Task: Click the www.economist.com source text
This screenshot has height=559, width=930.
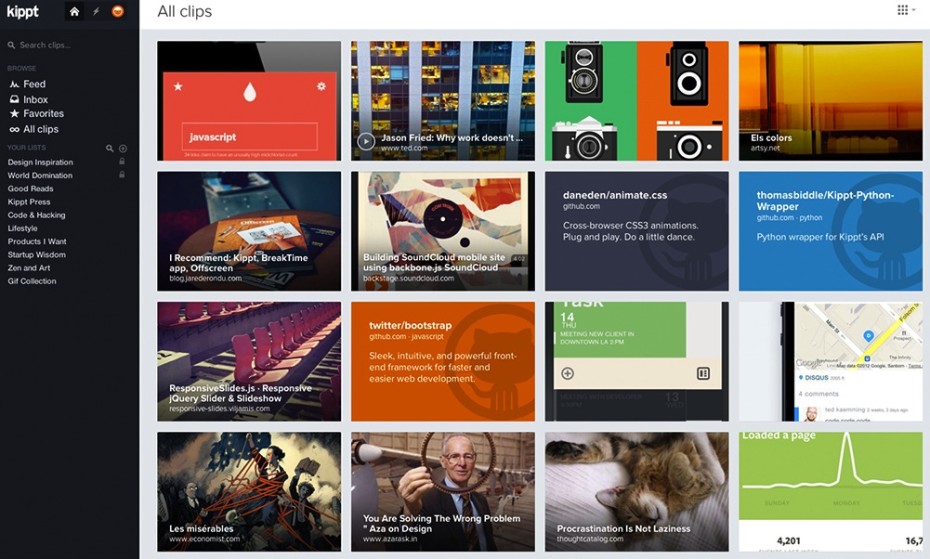Action: [x=205, y=539]
